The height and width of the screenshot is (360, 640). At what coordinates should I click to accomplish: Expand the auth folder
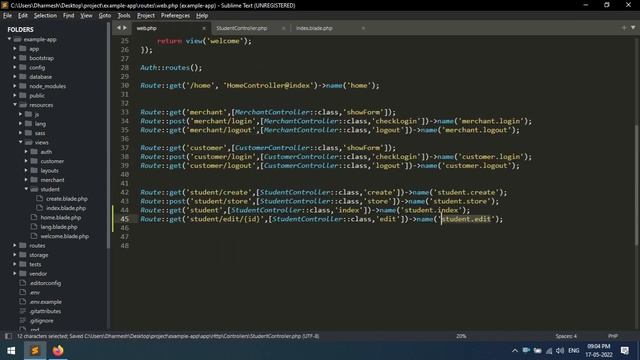(x=27, y=152)
